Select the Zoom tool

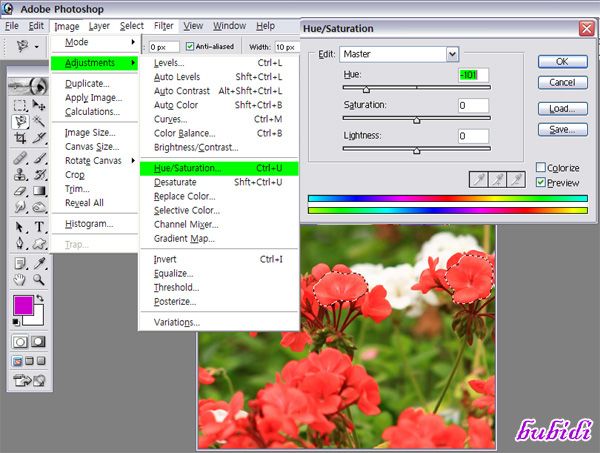click(x=39, y=280)
